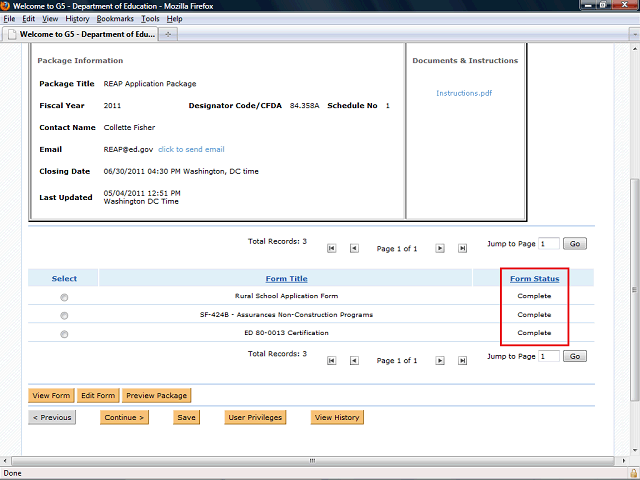The height and width of the screenshot is (480, 640).
Task: Click Complete status for SF-424B row
Action: (x=534, y=315)
